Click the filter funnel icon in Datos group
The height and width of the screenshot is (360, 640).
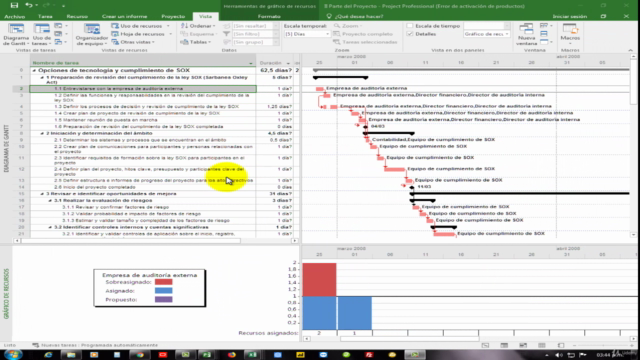point(227,34)
